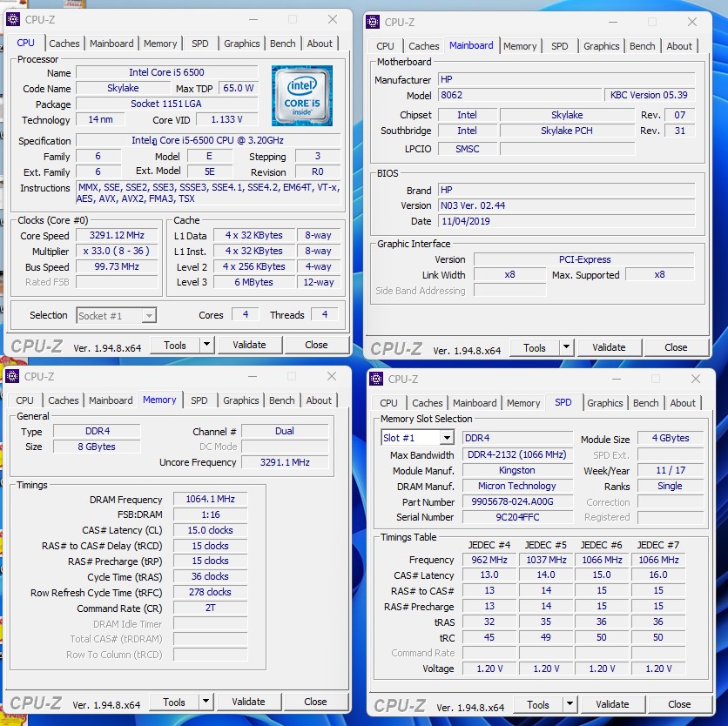Open Tools dropdown arrow in Mainboard window
Image resolution: width=728 pixels, height=726 pixels.
click(566, 347)
